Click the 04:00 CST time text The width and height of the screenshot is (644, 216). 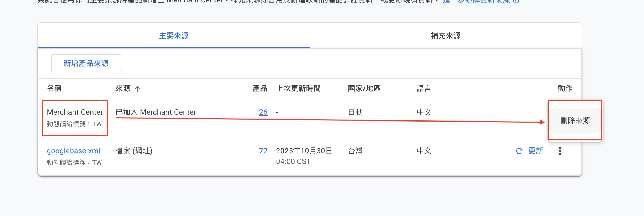[x=293, y=161]
